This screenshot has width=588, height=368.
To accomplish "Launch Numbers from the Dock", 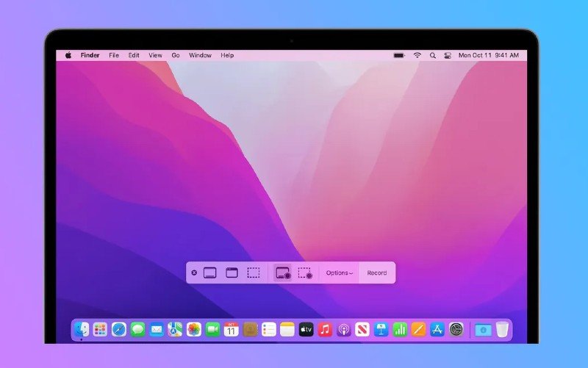I will pos(400,329).
